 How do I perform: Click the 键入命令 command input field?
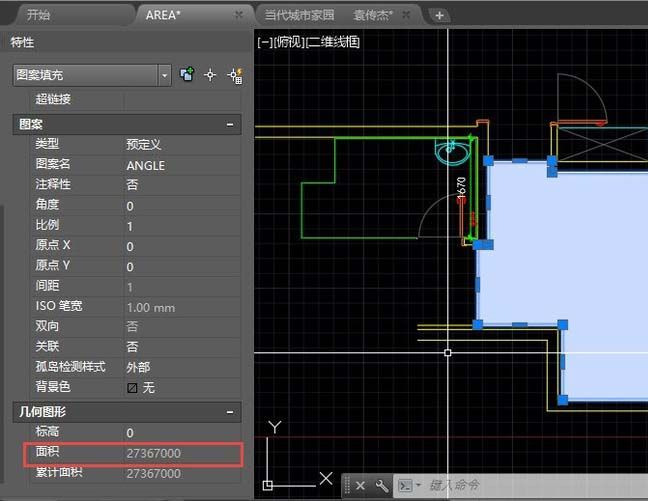click(x=530, y=486)
